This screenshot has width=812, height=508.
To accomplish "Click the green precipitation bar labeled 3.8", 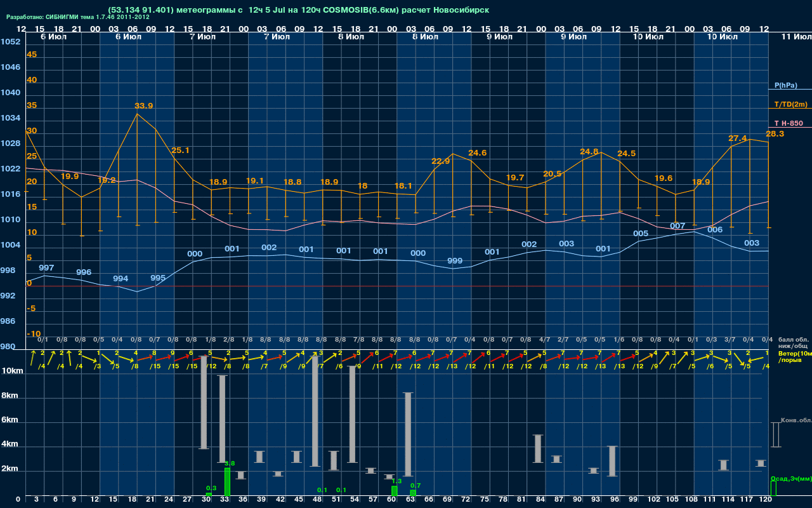I will coord(227,482).
